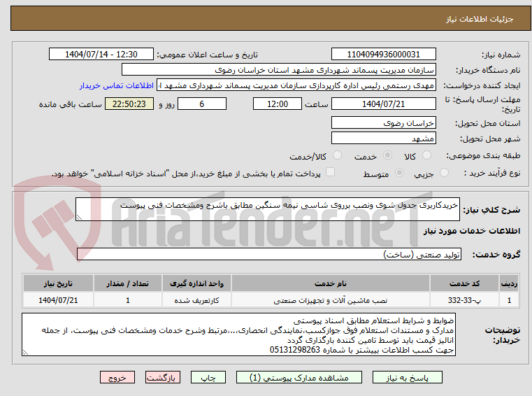Viewport: 532px width, 396px height.
Task: Click cell نصب ماشین آلات و تجهیزات صنعتی
Action: click(x=331, y=300)
